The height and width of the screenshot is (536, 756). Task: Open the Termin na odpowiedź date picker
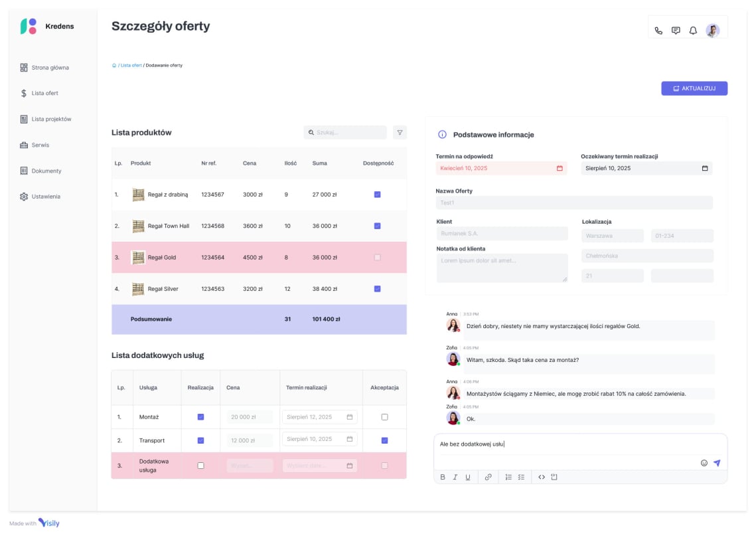[559, 169]
